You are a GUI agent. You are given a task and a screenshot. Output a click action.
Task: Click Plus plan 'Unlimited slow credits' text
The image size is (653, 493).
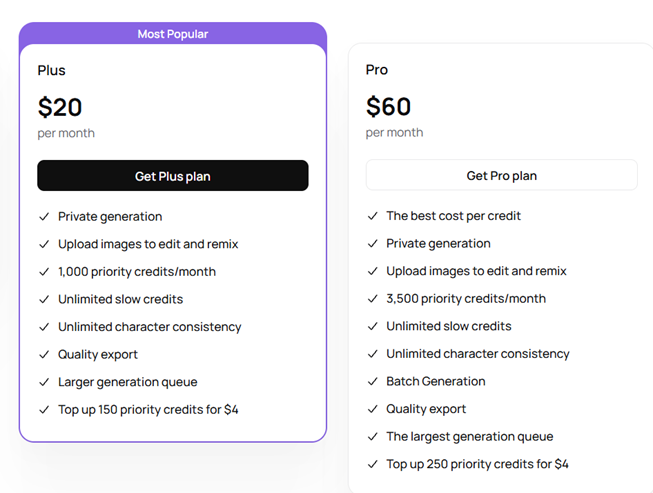click(120, 299)
